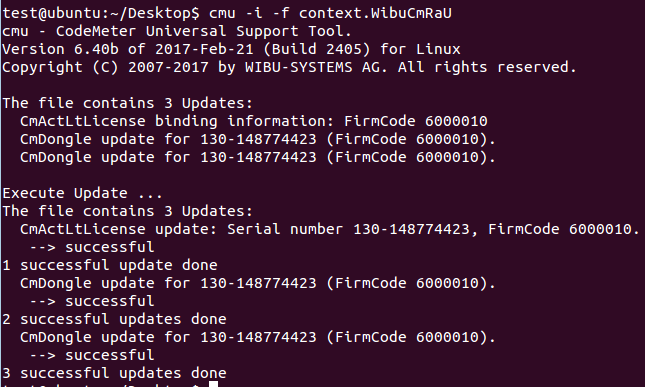645x387 pixels.
Task: Click second CmDongle update line before Execute Update
Action: pos(258,157)
